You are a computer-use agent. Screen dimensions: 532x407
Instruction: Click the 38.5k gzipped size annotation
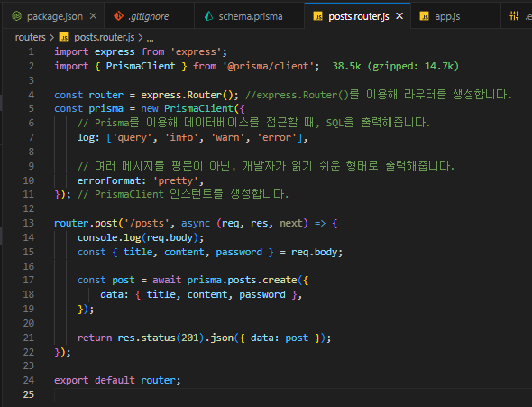coord(395,66)
